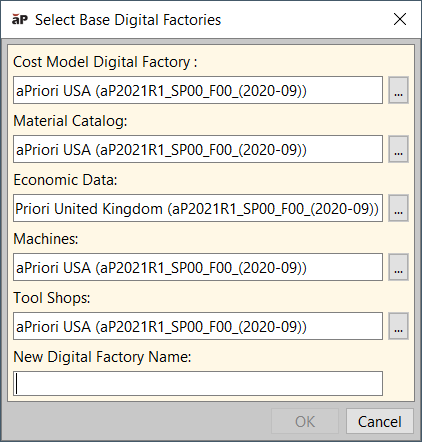Click the Tool Shops text field
Image resolution: width=422 pixels, height=442 pixels.
[198, 326]
